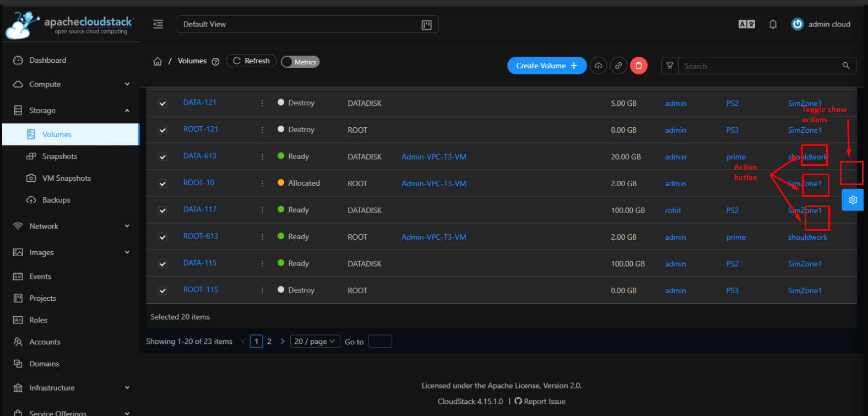Expand the Network menu
Viewport: 868px width, 416px height.
coord(71,226)
